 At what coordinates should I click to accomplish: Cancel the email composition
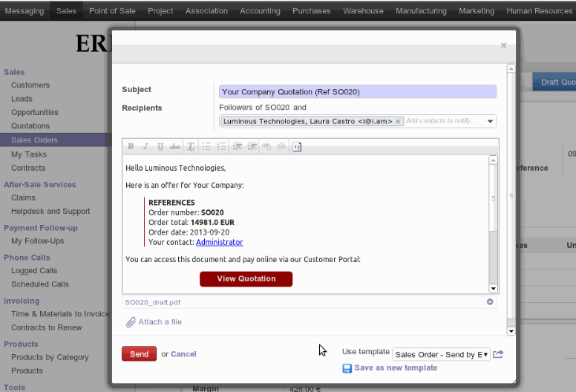click(x=183, y=354)
